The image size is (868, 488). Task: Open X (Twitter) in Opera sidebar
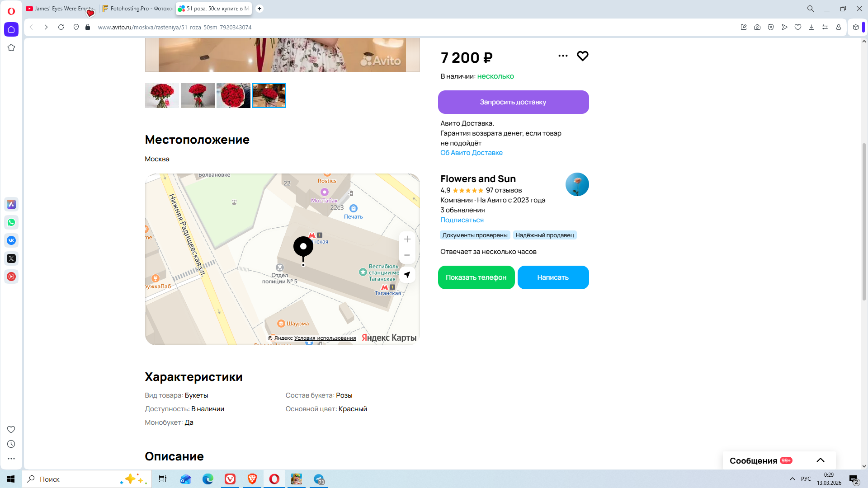click(x=11, y=258)
